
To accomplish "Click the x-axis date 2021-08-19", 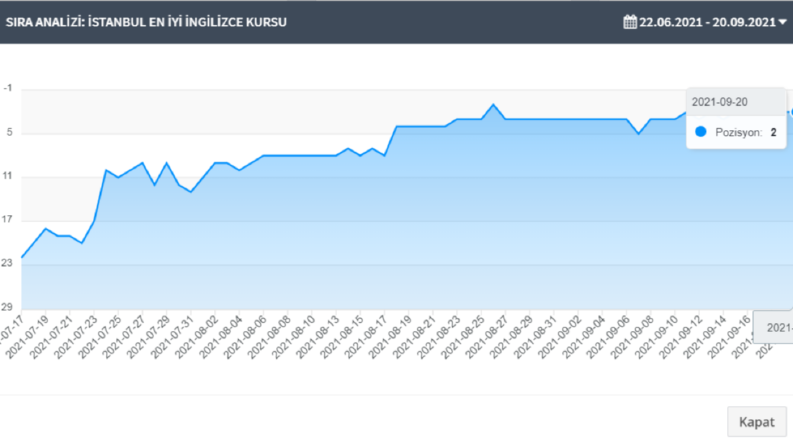I will (391, 337).
